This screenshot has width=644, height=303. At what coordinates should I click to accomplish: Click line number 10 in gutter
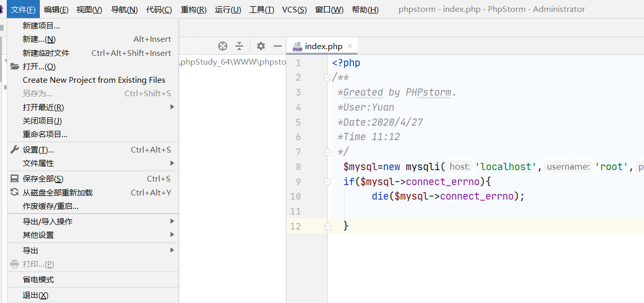tap(296, 196)
